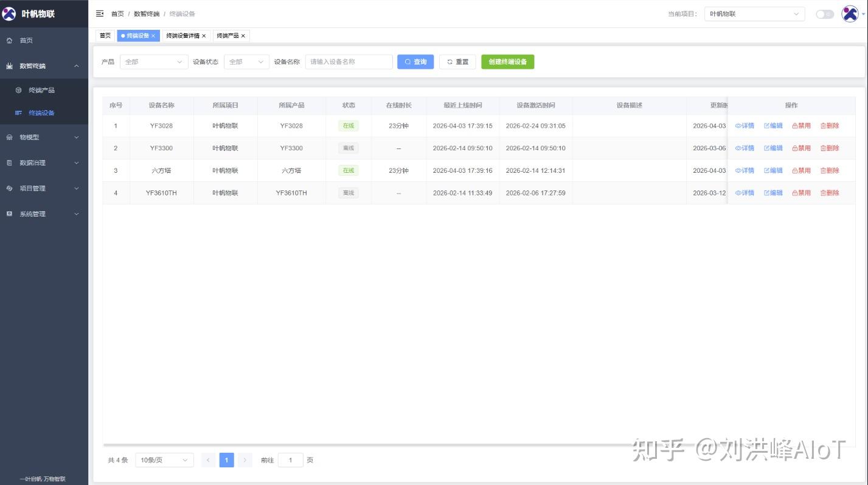Close the 终端产品 tab

tap(243, 36)
